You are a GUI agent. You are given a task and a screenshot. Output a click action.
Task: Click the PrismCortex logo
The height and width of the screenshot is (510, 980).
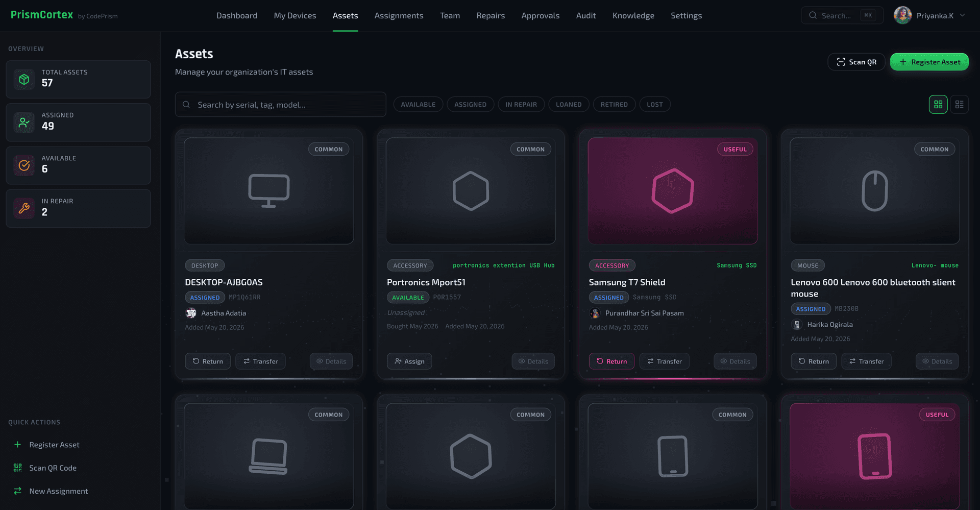coord(42,15)
